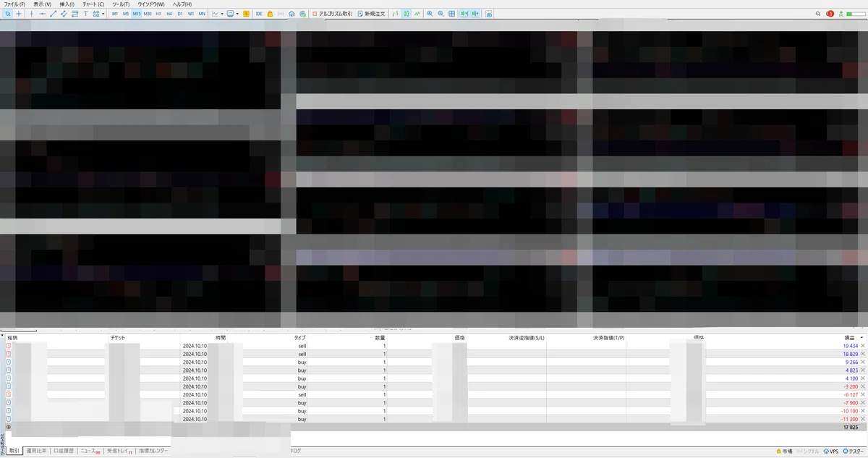Switch chart timeframe to H4
This screenshot has width=868, height=458.
169,14
